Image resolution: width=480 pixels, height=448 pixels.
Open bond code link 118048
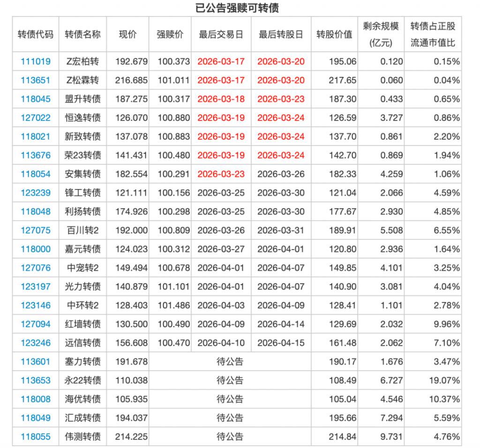tap(36, 212)
